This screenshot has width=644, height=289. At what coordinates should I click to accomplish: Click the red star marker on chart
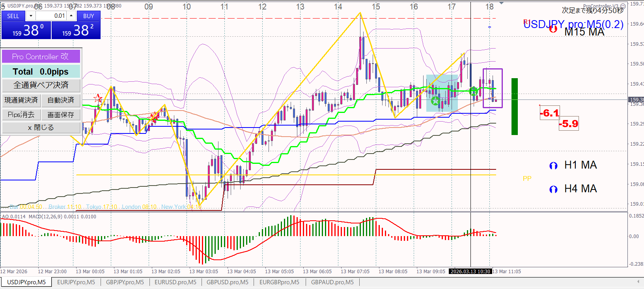98,98
